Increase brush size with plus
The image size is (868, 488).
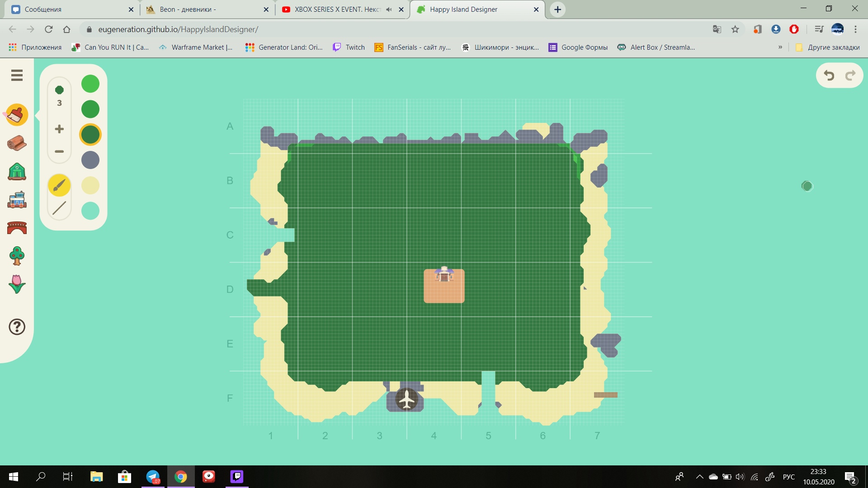pos(59,129)
